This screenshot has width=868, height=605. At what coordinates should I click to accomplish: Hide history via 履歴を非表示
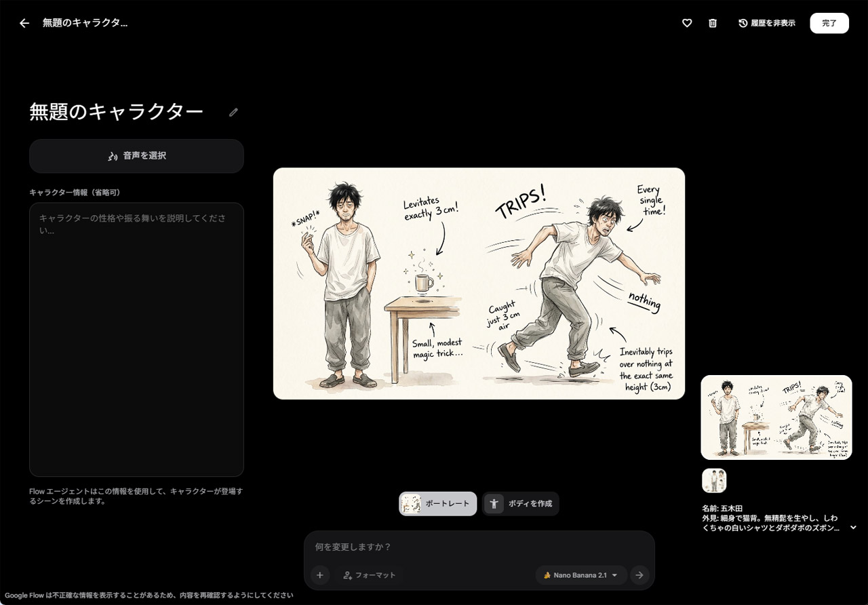coord(767,23)
